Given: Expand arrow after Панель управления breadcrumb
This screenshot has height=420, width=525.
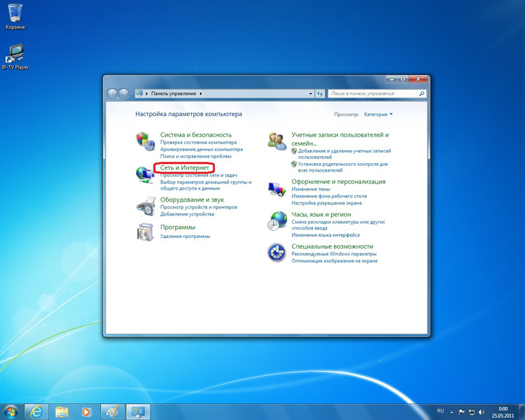Looking at the screenshot, I should 201,94.
